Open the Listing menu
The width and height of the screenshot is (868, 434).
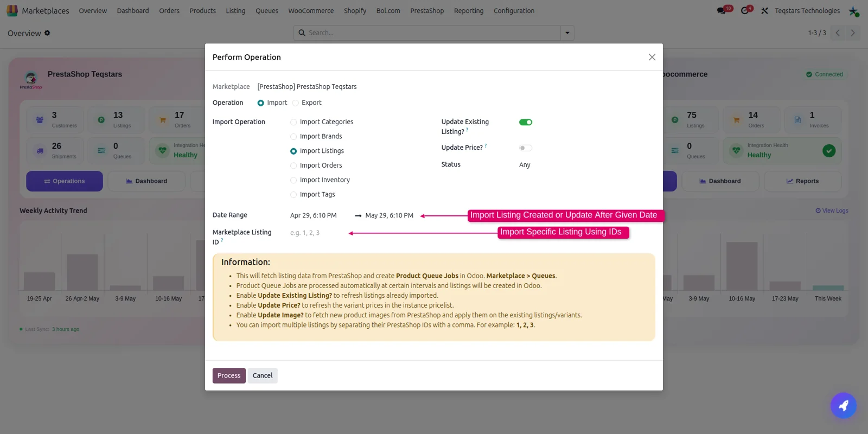pos(235,11)
